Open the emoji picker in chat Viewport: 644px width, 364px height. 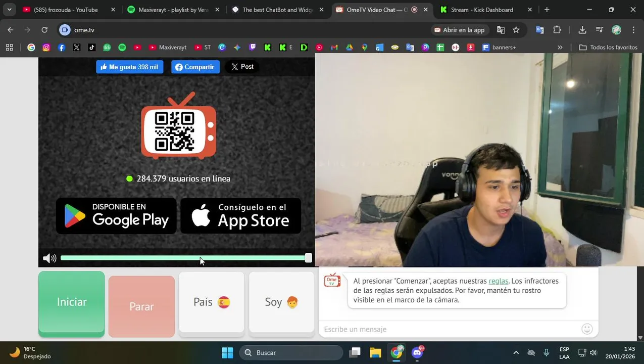587,329
